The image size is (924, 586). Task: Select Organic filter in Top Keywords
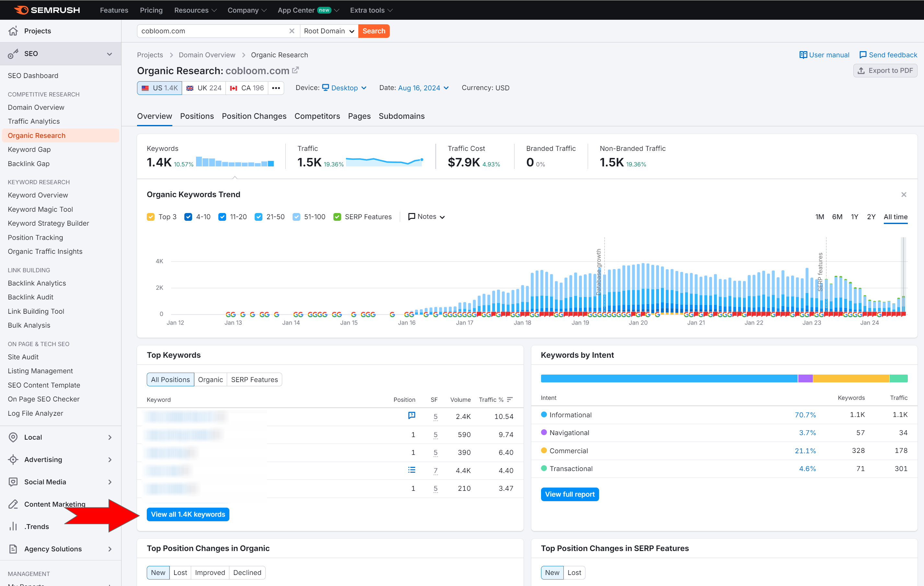pyautogui.click(x=210, y=380)
